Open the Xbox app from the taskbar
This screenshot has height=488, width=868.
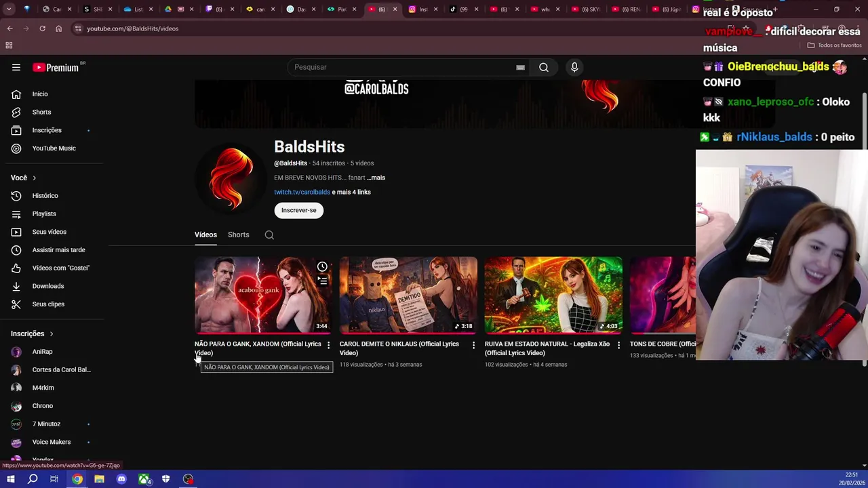click(x=144, y=479)
